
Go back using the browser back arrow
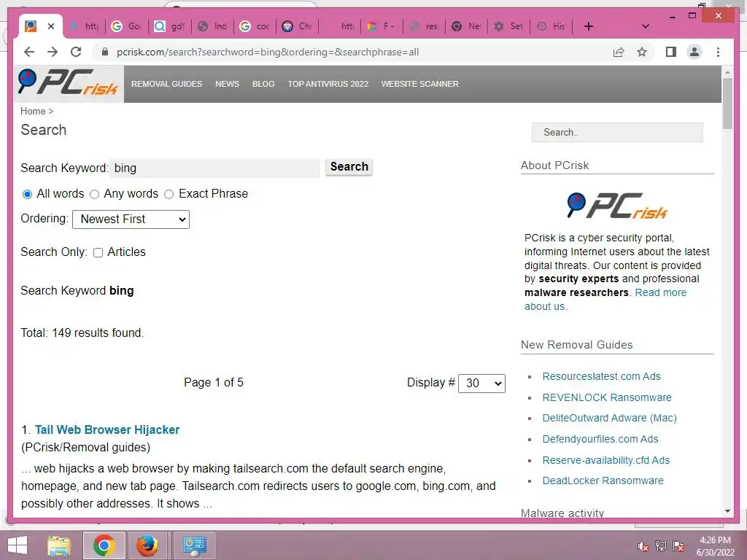(x=29, y=52)
